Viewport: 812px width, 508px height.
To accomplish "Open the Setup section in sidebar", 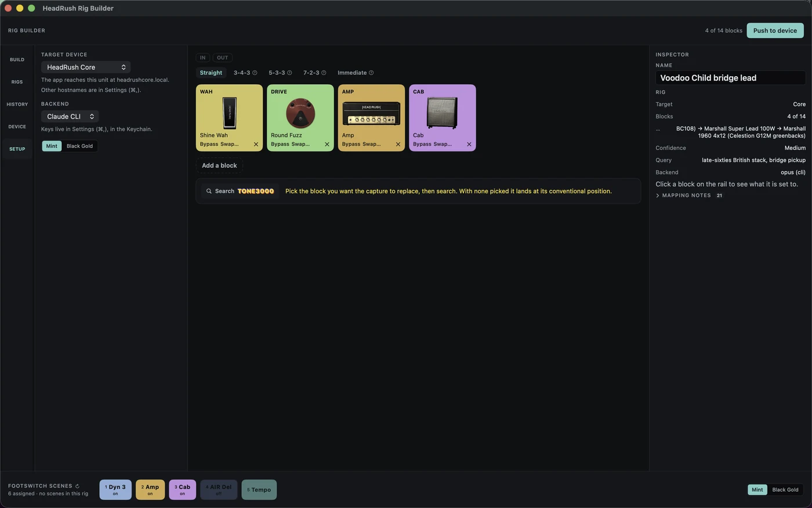I will pos(17,149).
